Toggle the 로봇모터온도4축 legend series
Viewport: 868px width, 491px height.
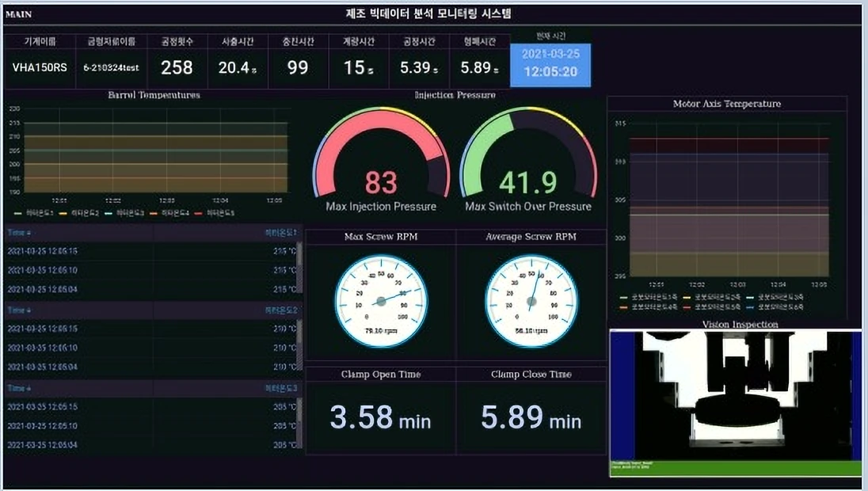click(649, 306)
